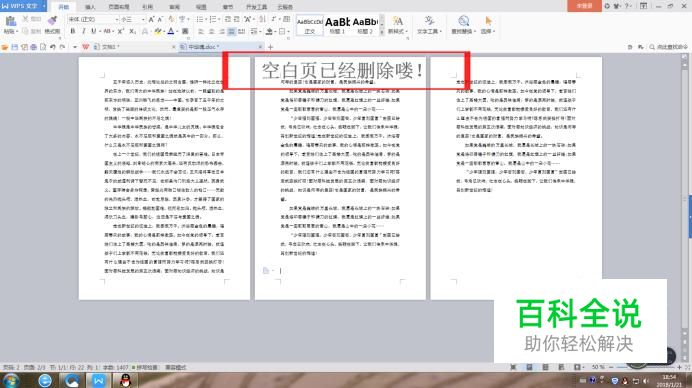This screenshot has height=388, width=692.
Task: Click the font color A icon
Action: click(x=171, y=31)
